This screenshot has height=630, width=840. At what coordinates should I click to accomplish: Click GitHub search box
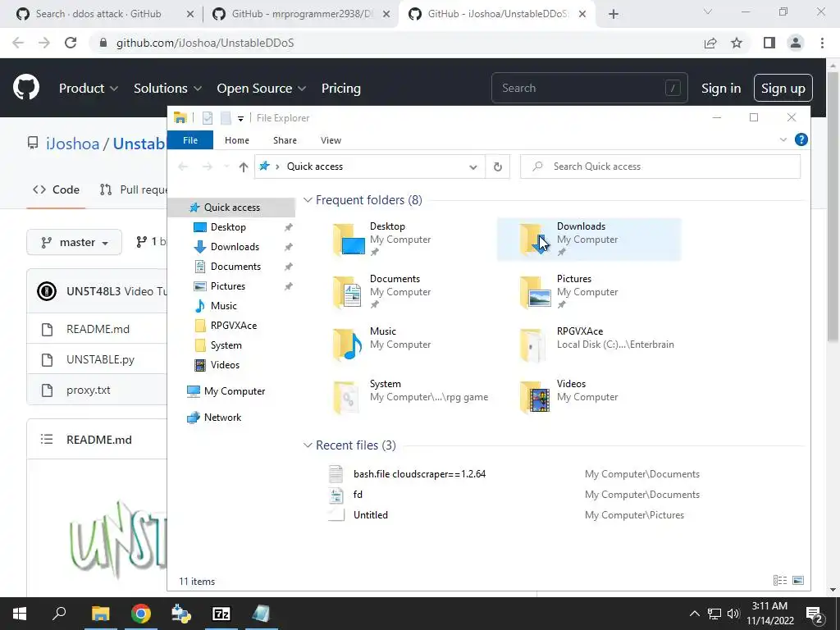pyautogui.click(x=589, y=88)
